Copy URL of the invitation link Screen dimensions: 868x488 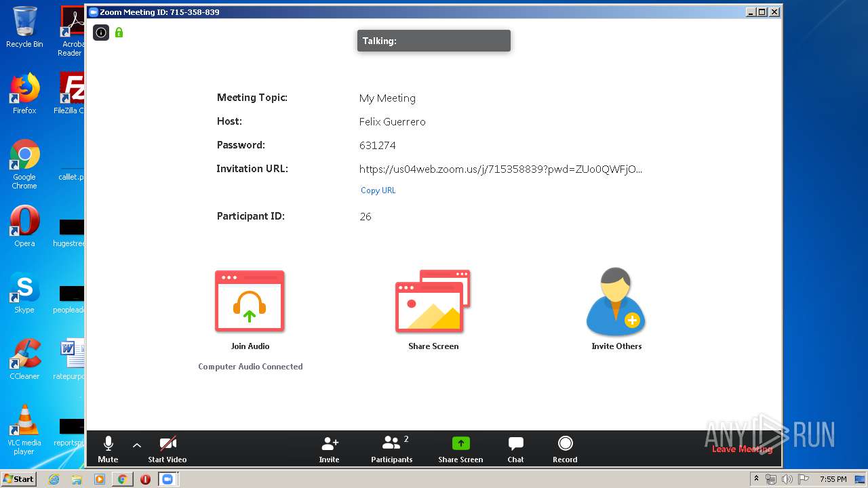[x=378, y=190]
